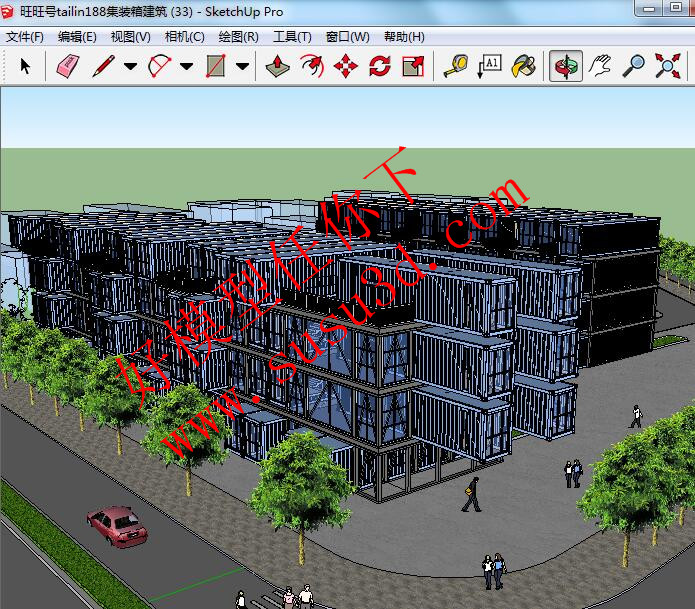Minimize the SketchUp Pro window
Screen dimensions: 695x609
649,8
